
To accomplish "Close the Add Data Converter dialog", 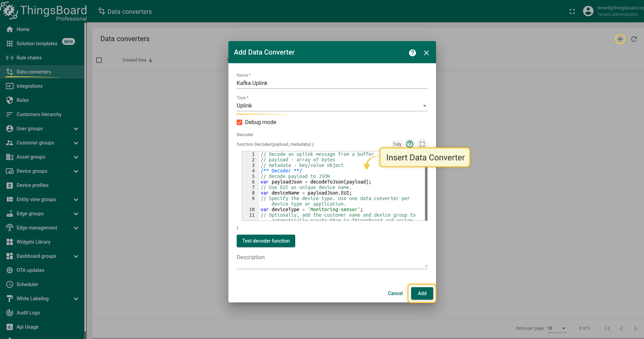I will coord(426,53).
